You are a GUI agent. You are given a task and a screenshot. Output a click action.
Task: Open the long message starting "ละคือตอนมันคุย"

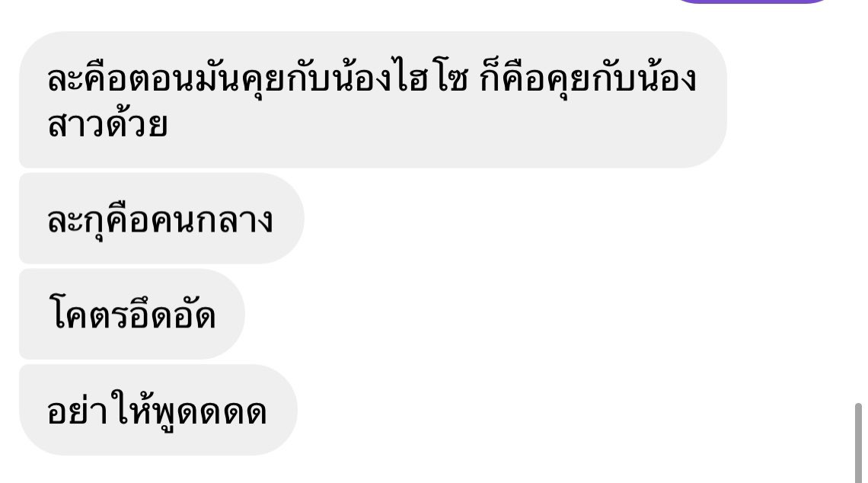(x=373, y=100)
